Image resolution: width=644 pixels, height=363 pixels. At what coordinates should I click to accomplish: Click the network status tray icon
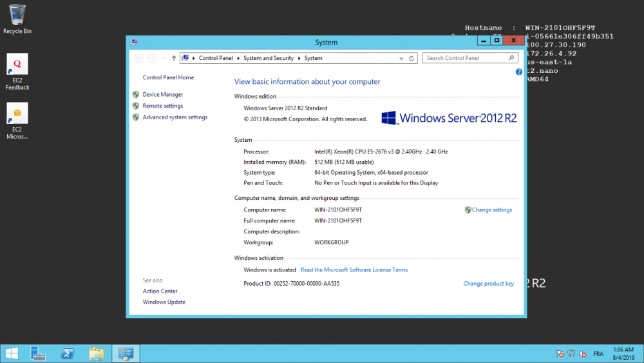coord(571,353)
